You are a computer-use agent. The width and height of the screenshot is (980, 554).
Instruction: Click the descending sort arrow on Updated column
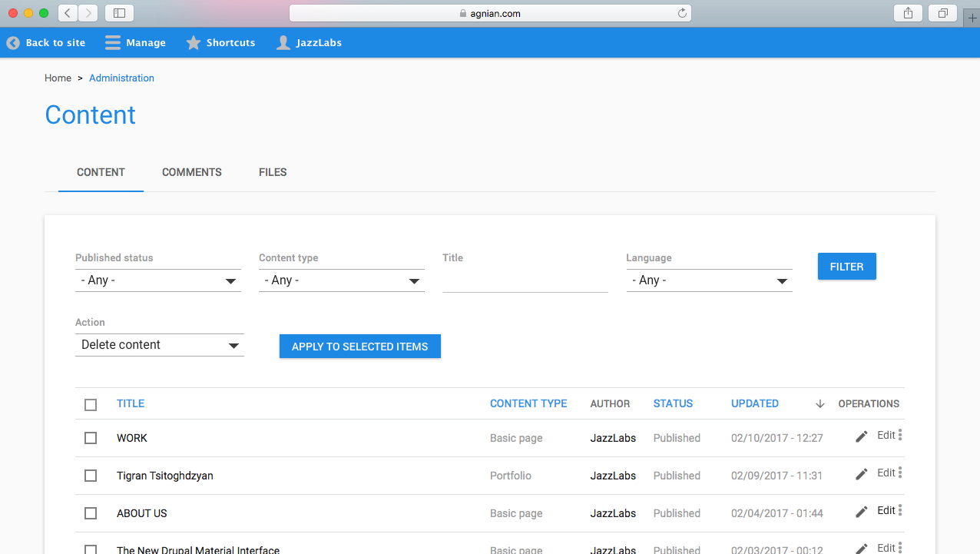[x=819, y=403]
